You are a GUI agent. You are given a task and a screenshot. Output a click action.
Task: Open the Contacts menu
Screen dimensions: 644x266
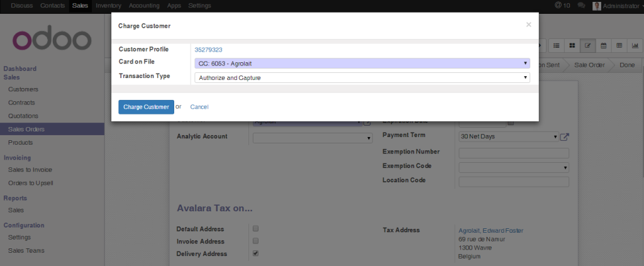53,6
